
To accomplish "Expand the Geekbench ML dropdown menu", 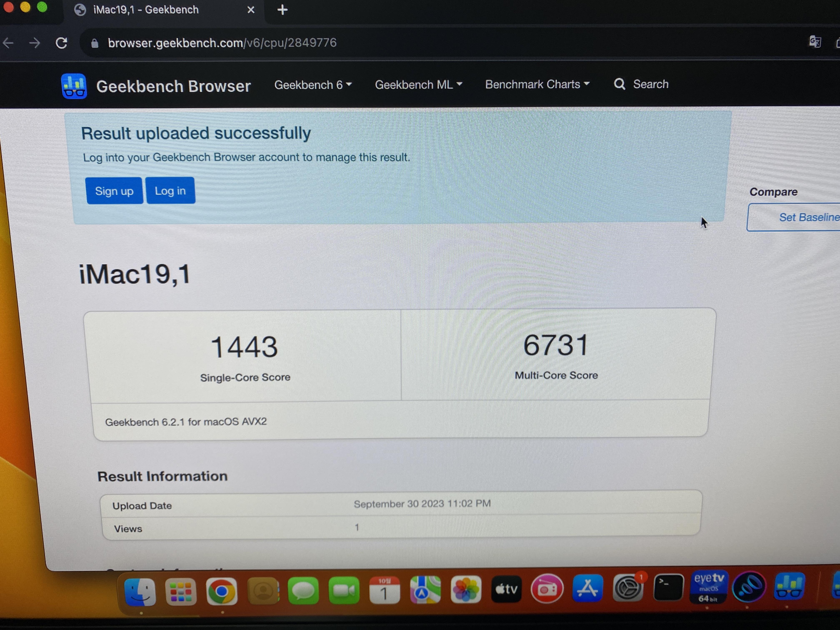I will (419, 84).
